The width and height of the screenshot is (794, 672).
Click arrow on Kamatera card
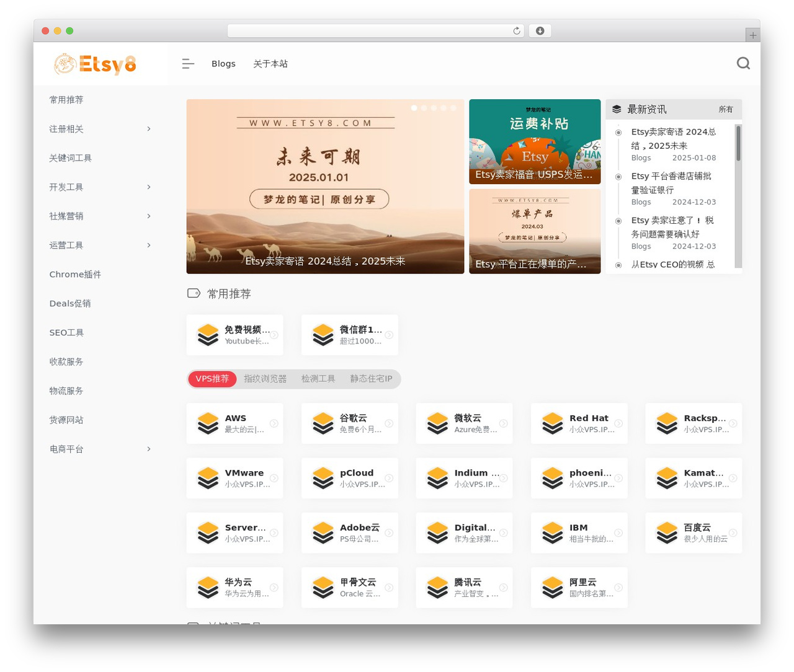tap(733, 478)
